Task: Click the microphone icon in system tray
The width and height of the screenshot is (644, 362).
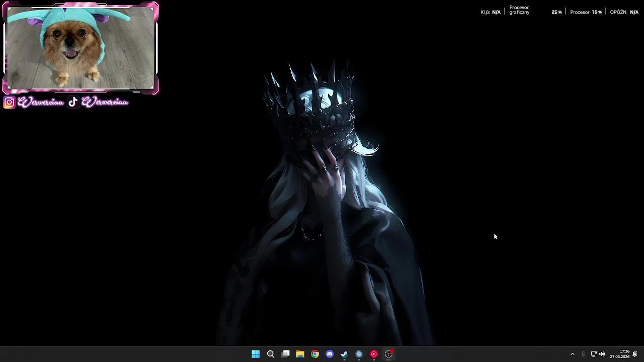Action: click(583, 354)
